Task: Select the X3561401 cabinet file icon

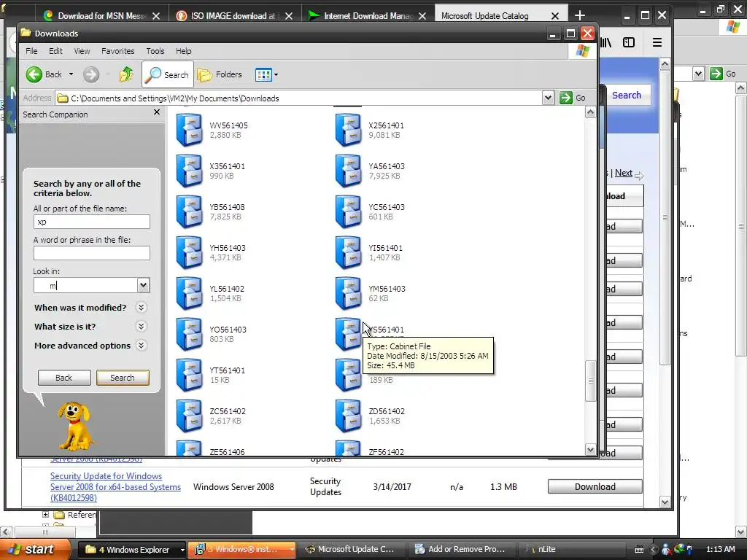Action: (189, 171)
